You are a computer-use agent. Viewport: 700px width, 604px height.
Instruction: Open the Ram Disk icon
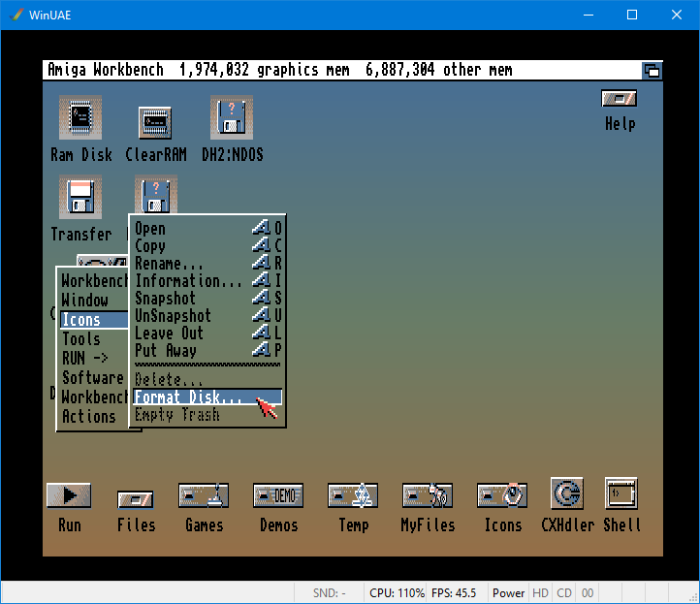point(80,118)
